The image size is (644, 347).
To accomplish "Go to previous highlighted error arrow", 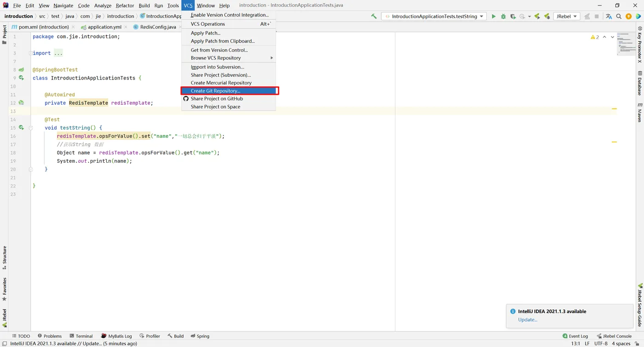I will [604, 37].
